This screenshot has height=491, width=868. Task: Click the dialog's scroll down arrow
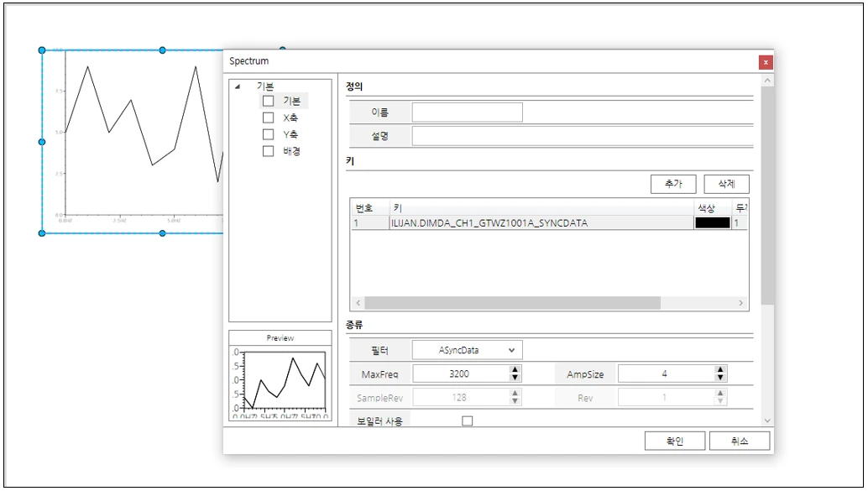click(x=767, y=420)
